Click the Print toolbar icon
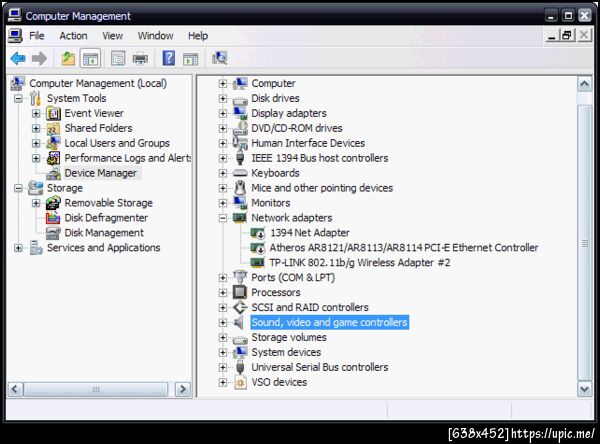Screen dimensions: 600x444 (140, 59)
